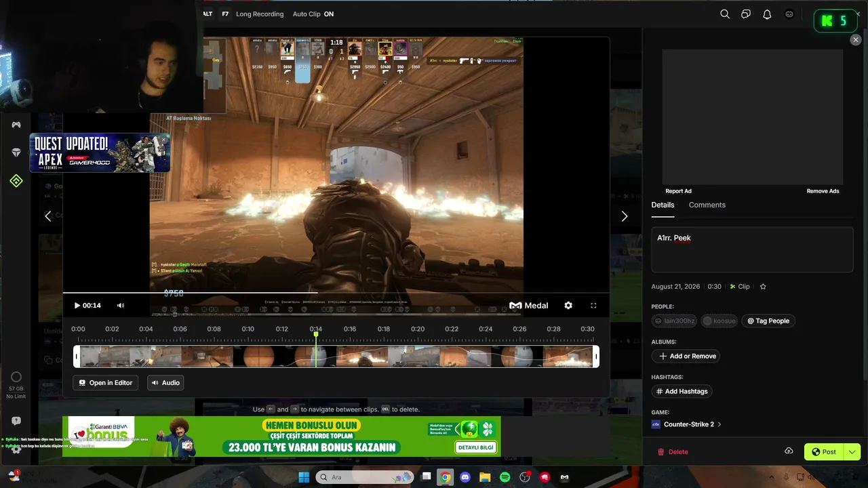Open the Windows Start menu
The height and width of the screenshot is (488, 868).
click(303, 477)
